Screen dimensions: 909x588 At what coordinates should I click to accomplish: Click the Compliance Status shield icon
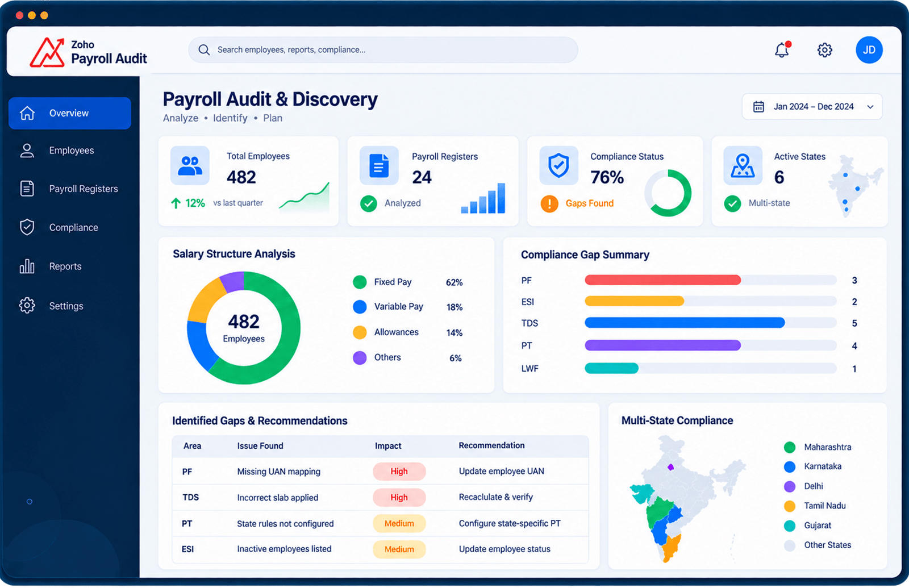click(558, 165)
